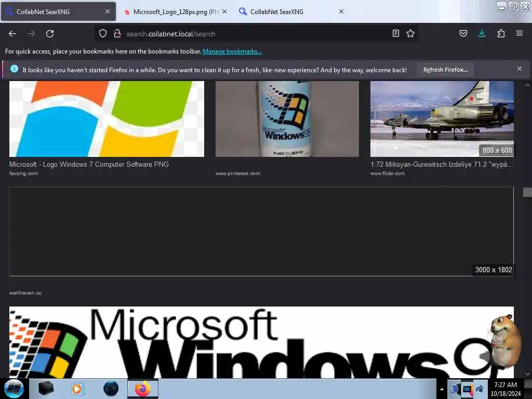532x399 pixels.
Task: Open the large Microsoft Windows logo image
Action: coord(262,342)
